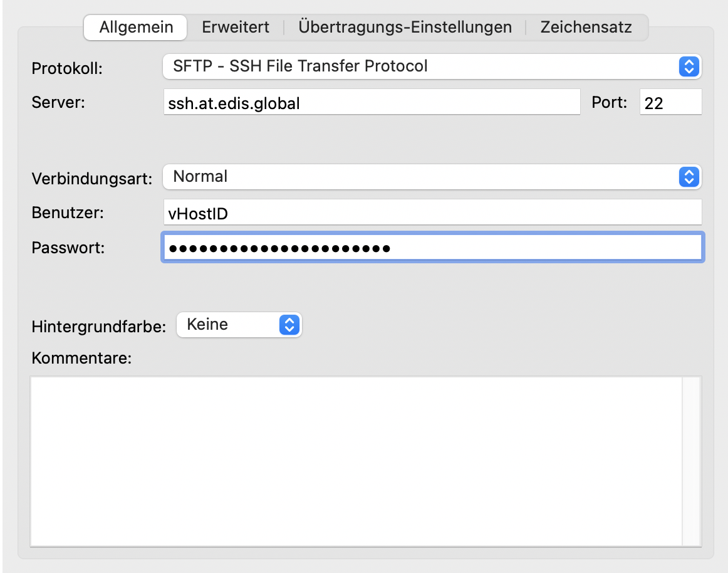Click the Kommentare label

tap(81, 358)
